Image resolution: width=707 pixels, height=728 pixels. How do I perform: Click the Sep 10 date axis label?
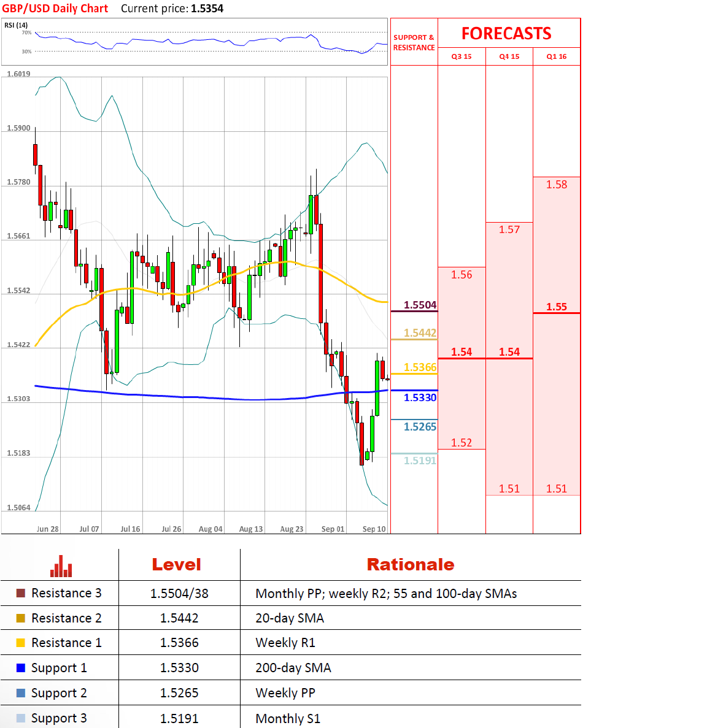[374, 529]
